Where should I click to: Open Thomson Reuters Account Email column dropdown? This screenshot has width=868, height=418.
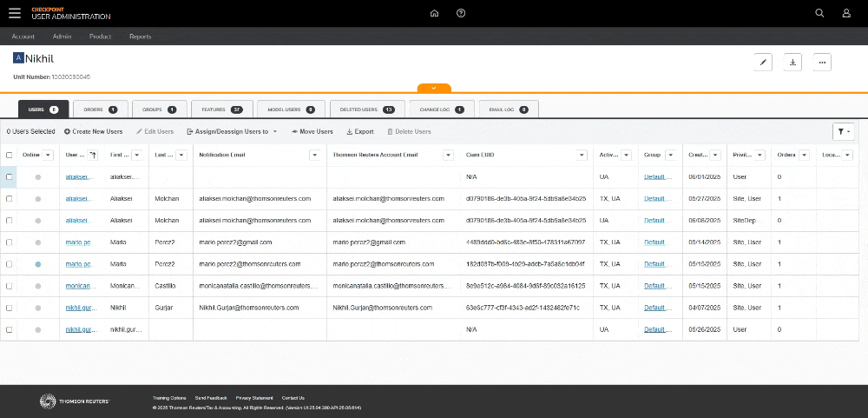click(x=449, y=156)
